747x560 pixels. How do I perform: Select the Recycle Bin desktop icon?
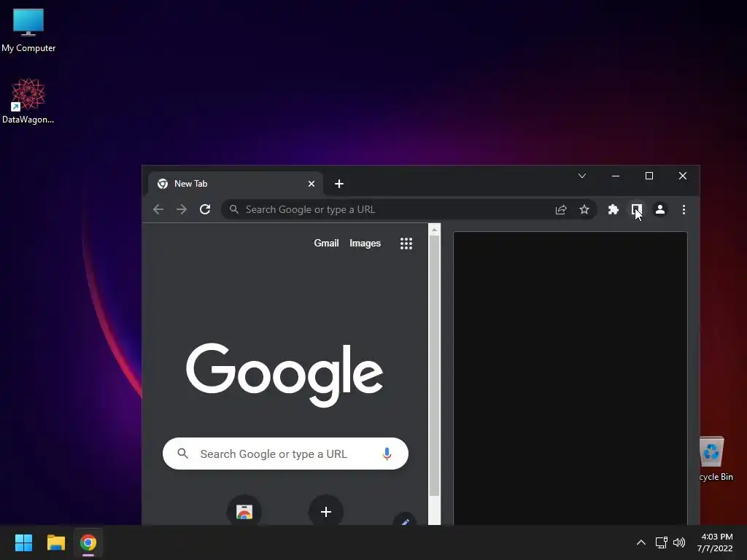pyautogui.click(x=716, y=459)
